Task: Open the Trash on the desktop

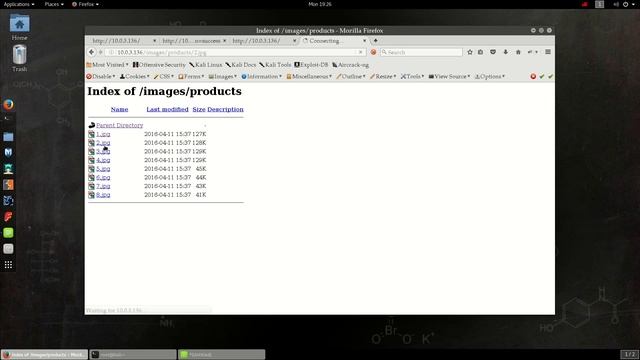Action: pos(19,58)
